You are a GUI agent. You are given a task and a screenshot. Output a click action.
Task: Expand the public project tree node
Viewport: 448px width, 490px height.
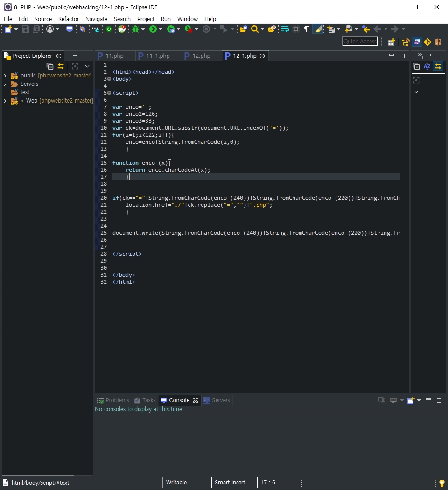click(5, 76)
